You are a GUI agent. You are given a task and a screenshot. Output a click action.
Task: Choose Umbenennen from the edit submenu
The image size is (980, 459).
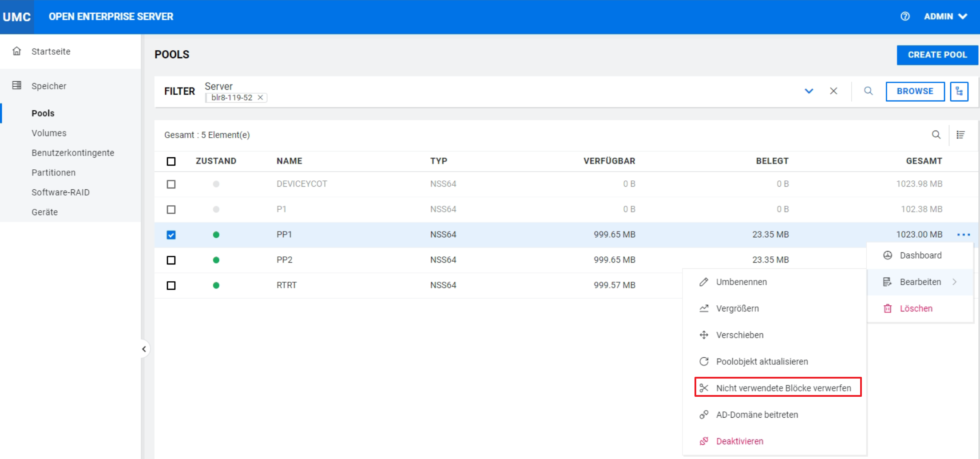tap(741, 282)
